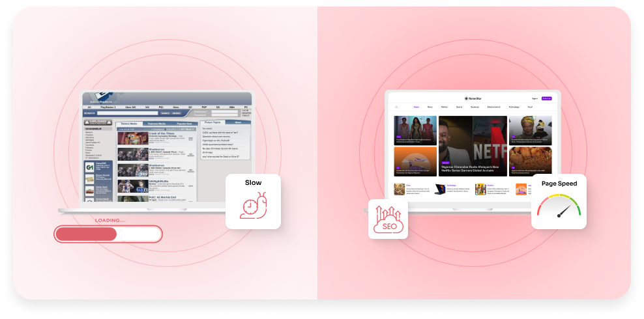
Task: Click the search magnifier icon on news site
Action: (x=396, y=107)
